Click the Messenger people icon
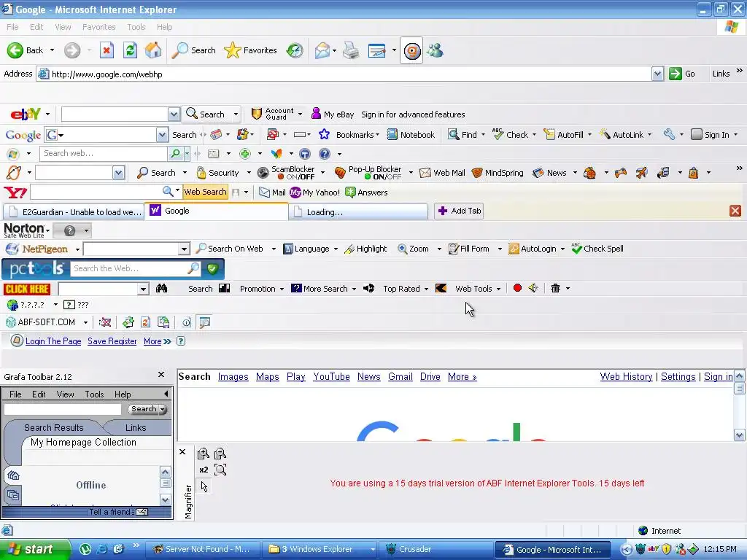Screen dimensions: 747x560 point(435,50)
